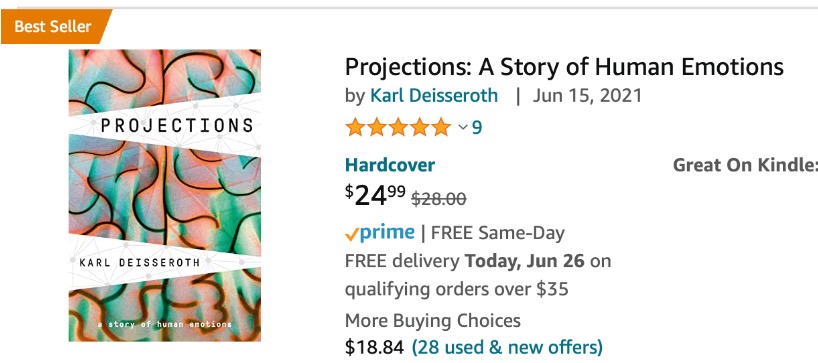Click the five-star rating icons
Viewport: 818px width, 363px height.
click(398, 127)
